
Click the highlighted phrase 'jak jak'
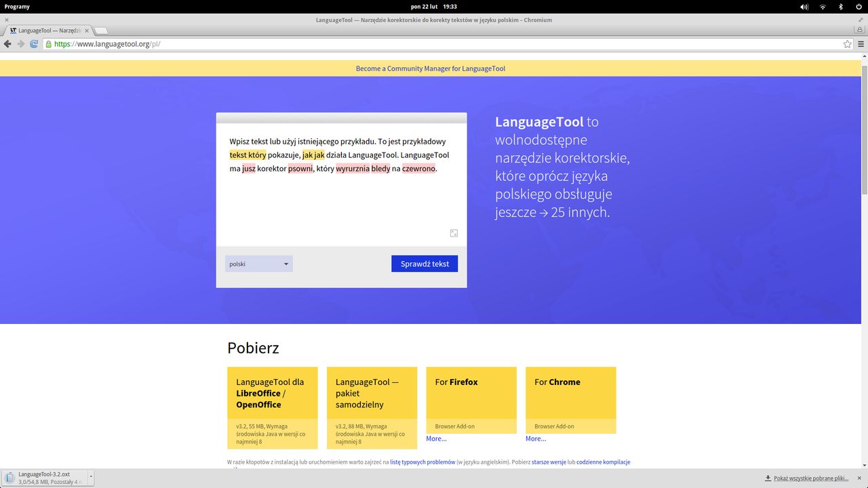coord(313,155)
